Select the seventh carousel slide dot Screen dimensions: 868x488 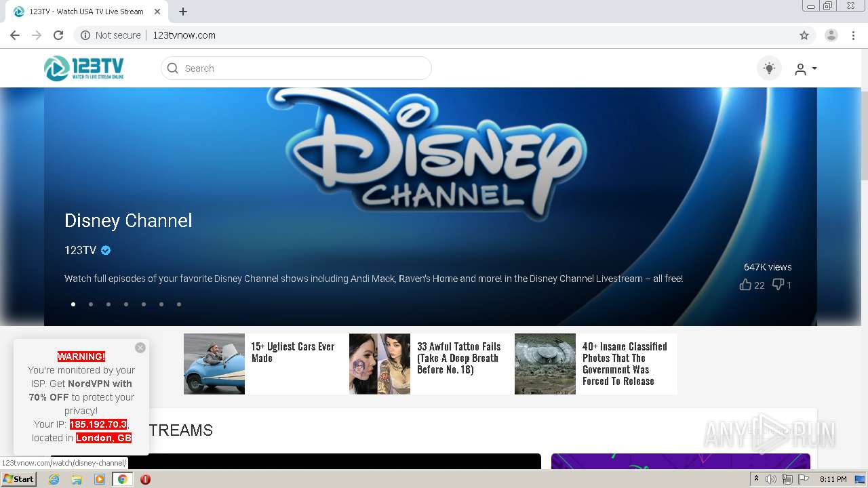pyautogui.click(x=179, y=304)
